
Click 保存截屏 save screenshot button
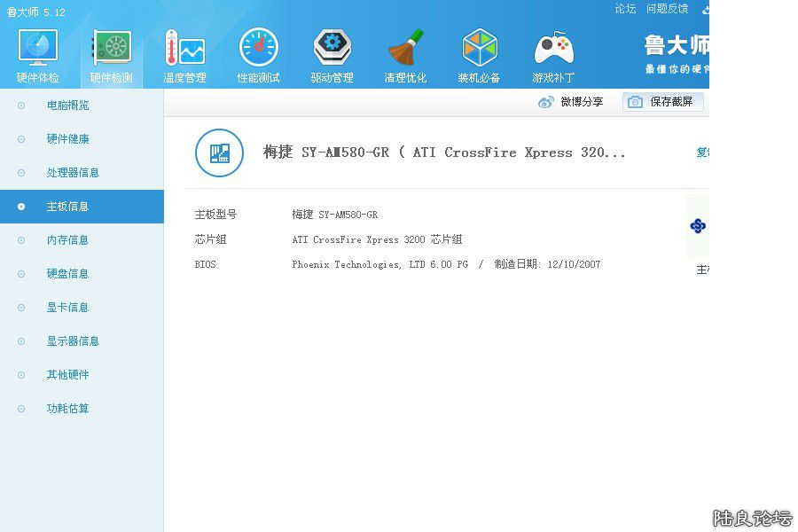pos(662,102)
